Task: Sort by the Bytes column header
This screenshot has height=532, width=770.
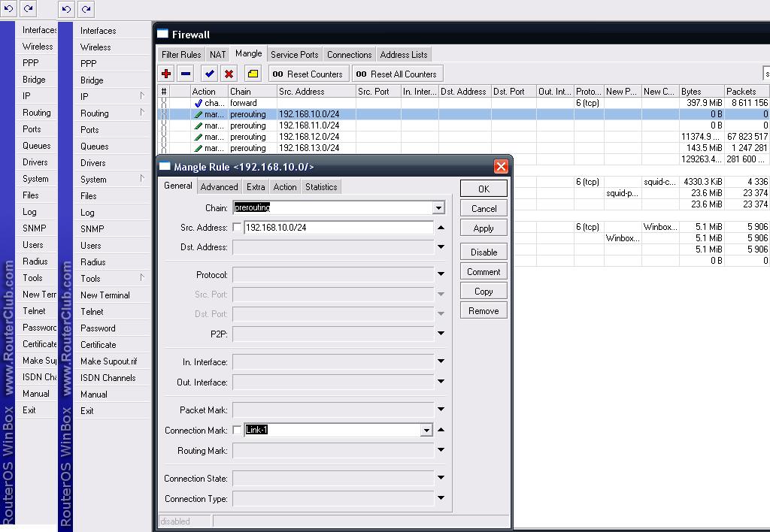Action: click(702, 91)
